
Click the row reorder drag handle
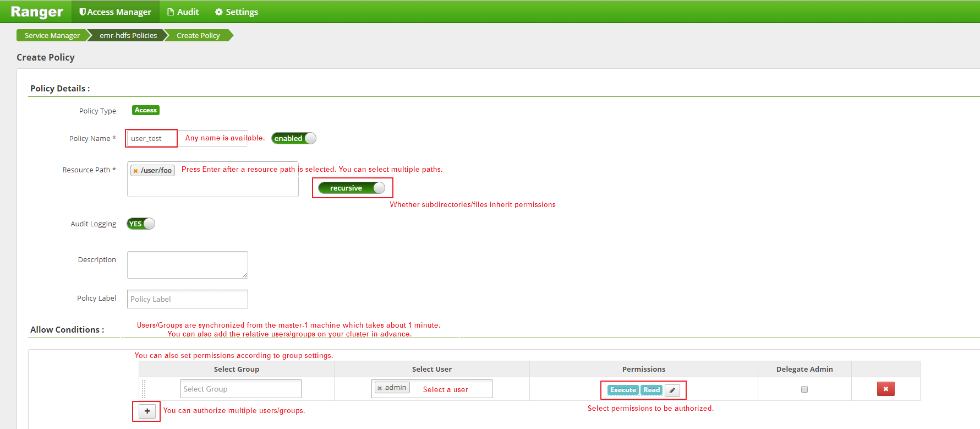coord(144,389)
